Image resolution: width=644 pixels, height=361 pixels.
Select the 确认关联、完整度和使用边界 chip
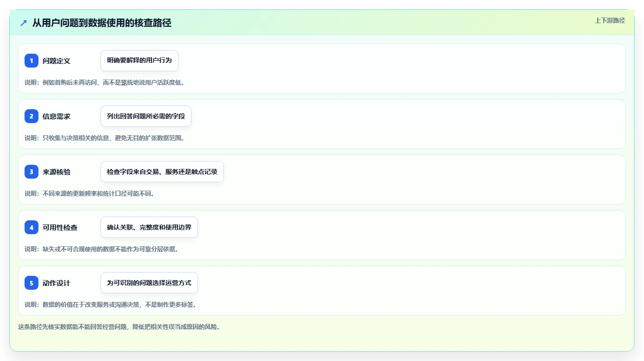[x=149, y=227]
